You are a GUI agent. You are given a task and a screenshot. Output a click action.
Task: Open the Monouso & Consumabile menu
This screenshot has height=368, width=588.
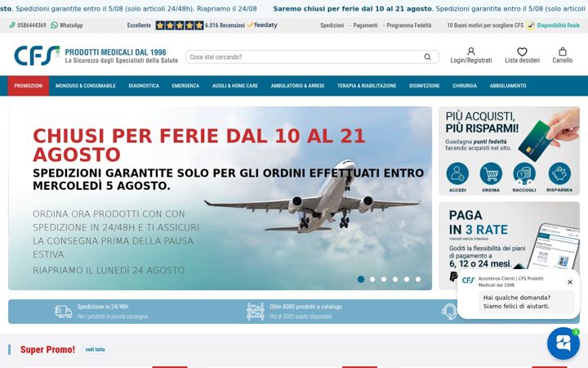click(86, 86)
